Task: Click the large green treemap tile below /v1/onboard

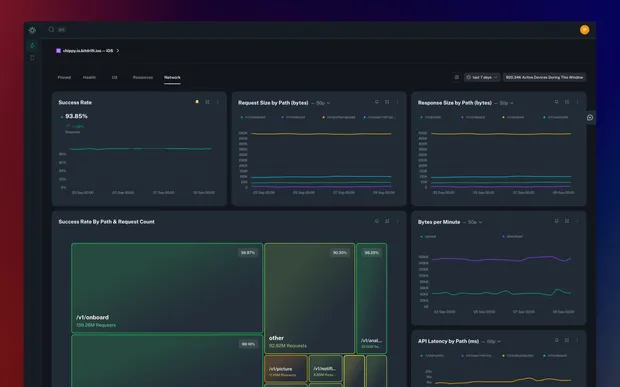Action: coord(167,361)
